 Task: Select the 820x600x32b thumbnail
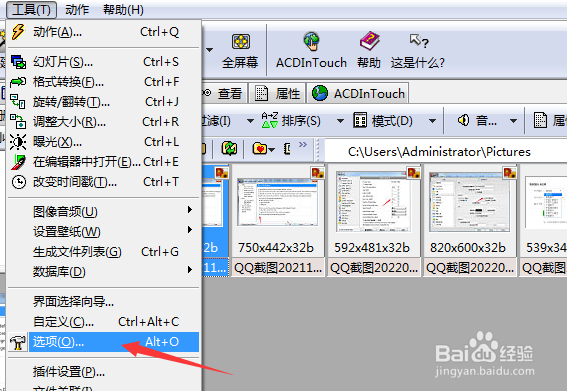pos(469,202)
